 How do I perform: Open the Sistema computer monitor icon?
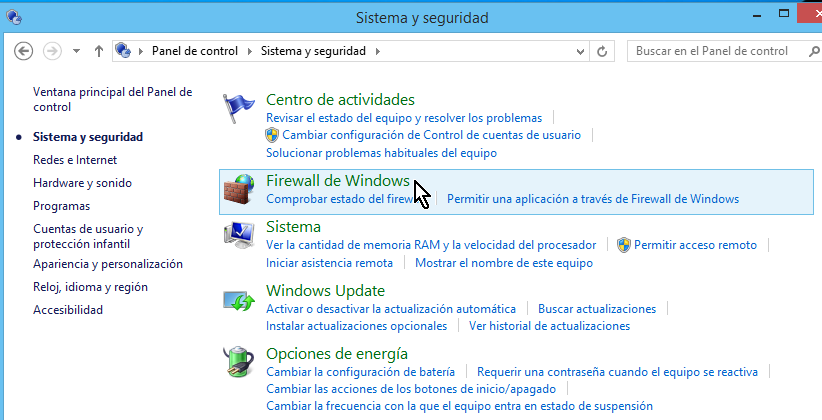click(239, 235)
